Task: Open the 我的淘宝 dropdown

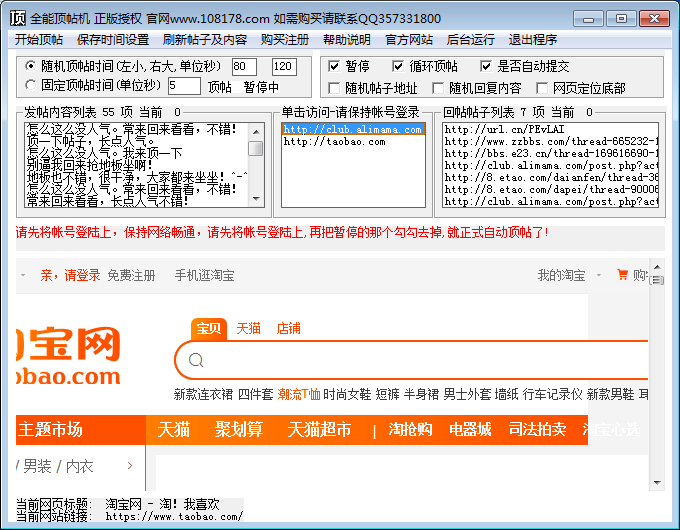Action: point(561,275)
